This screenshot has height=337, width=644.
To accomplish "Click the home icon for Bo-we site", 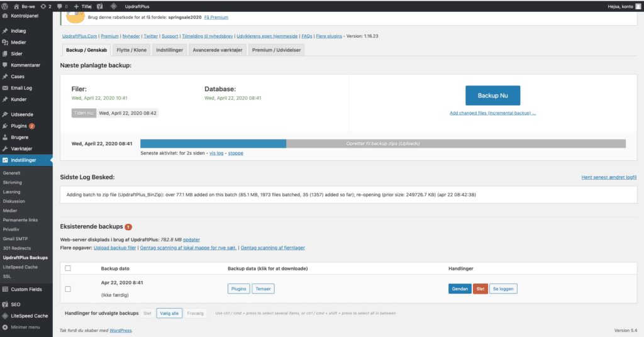I will [x=16, y=6].
